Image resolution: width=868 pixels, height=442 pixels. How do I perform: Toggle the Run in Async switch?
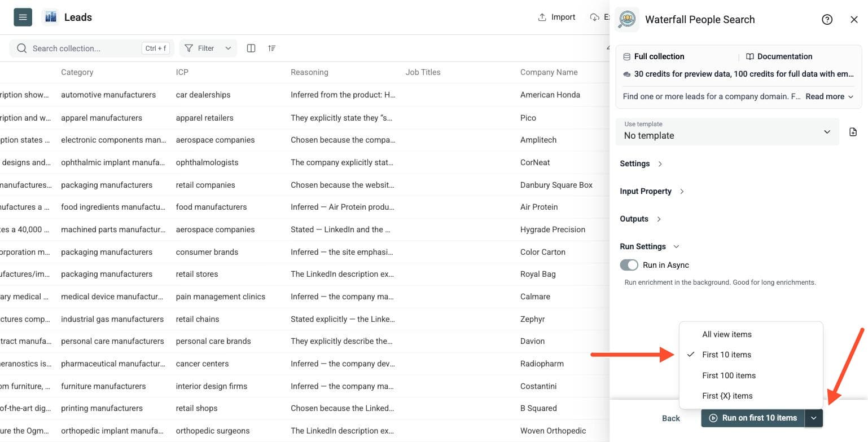click(629, 265)
